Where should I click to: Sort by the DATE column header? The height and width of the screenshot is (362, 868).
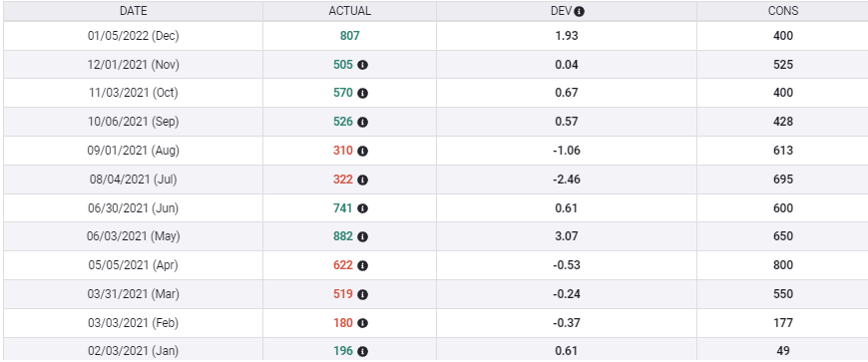134,11
